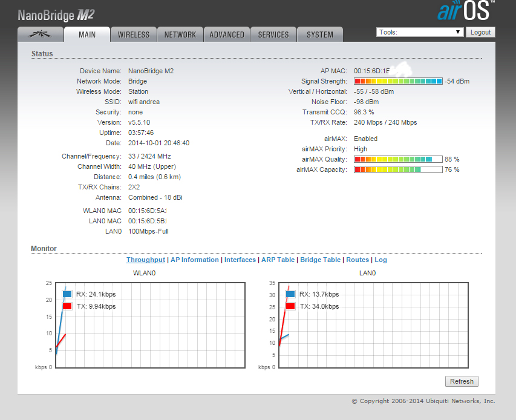Click the Logout button
The width and height of the screenshot is (516, 420).
pos(480,32)
